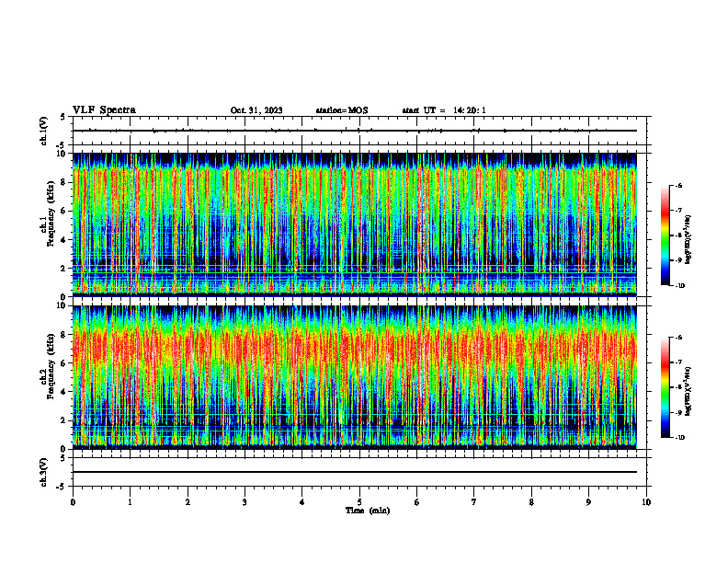Click time axis tick label "7"
728x563 pixels.
pyautogui.click(x=474, y=502)
